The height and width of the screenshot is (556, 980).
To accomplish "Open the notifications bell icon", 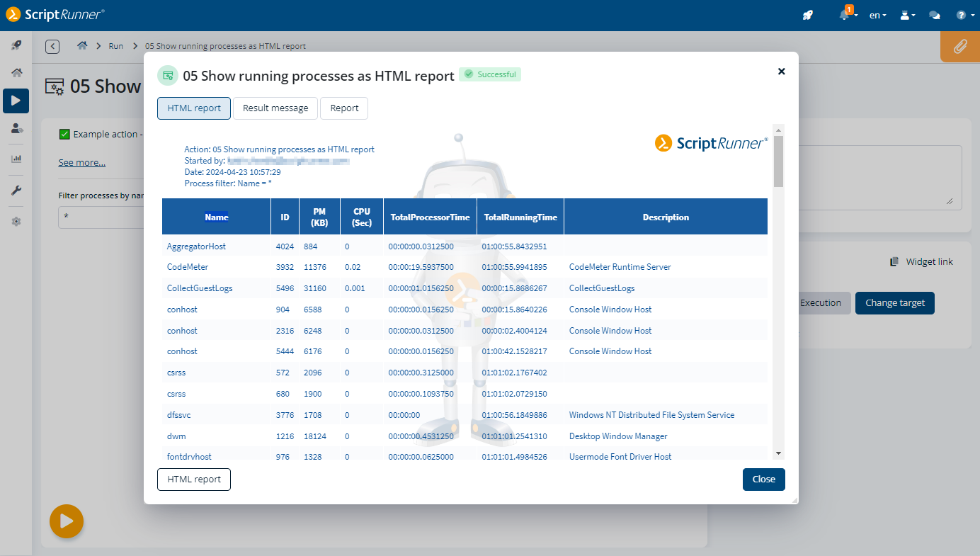I will 844,15.
